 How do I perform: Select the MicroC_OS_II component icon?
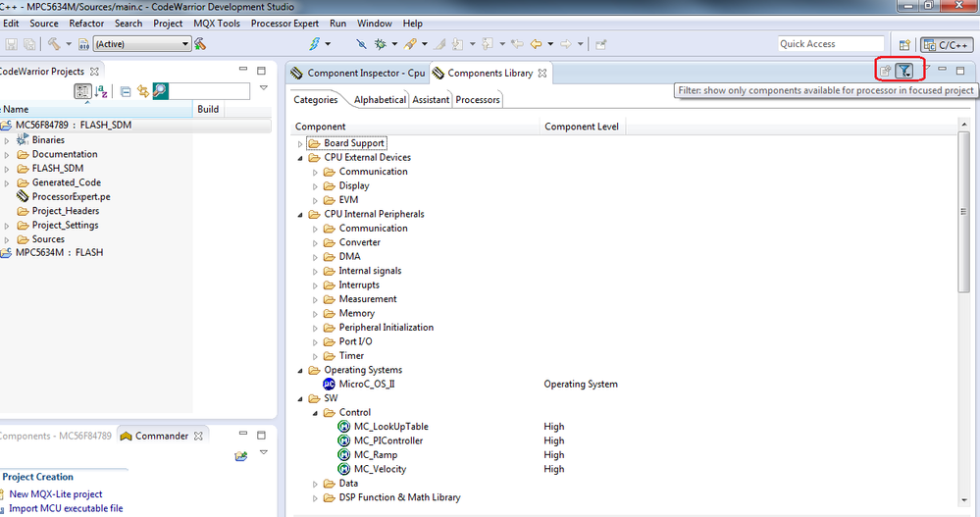[329, 384]
